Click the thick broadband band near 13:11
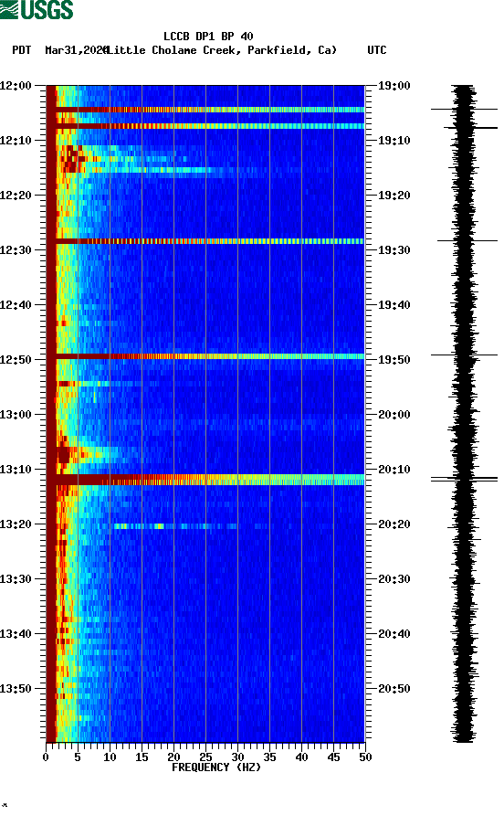Viewport: 504px width, 815px height. click(205, 480)
